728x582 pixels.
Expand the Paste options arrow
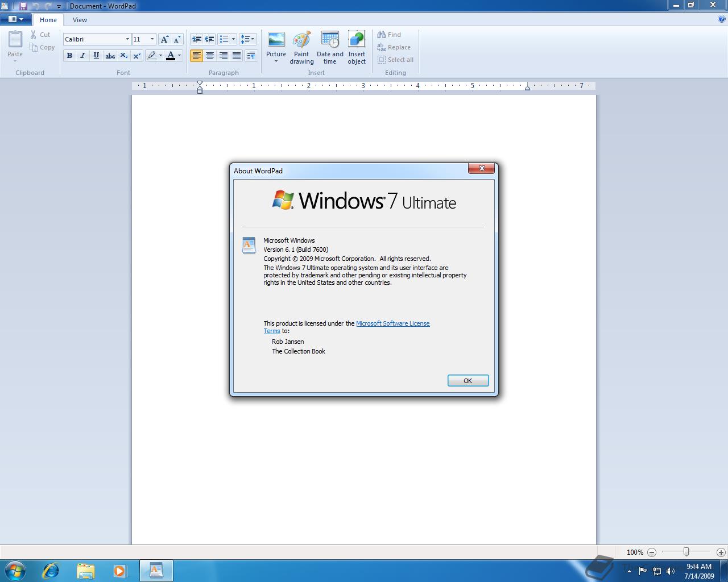tap(15, 61)
